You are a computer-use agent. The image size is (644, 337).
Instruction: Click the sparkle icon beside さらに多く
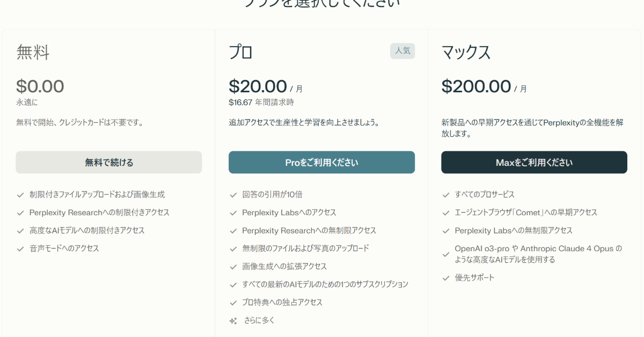(x=233, y=321)
